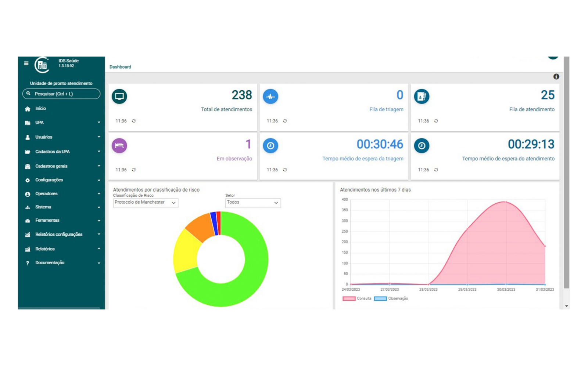Expand the Relatórios menu
Viewport: 588px width, 366px height.
coord(61,249)
